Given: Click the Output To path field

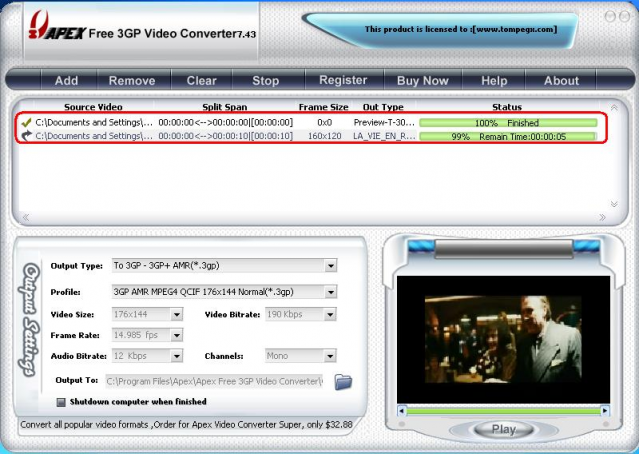Looking at the screenshot, I should [x=214, y=381].
